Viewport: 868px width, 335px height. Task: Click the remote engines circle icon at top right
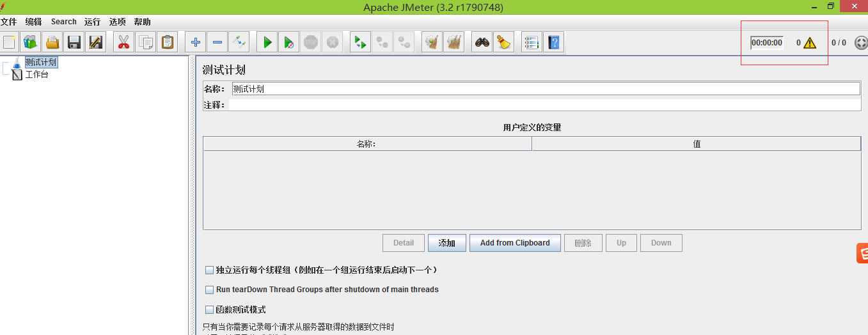(861, 43)
